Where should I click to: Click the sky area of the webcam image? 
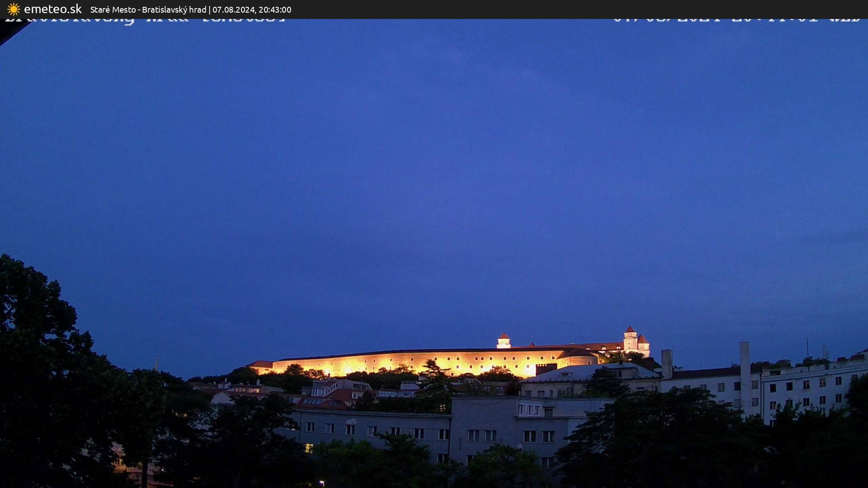tap(434, 181)
